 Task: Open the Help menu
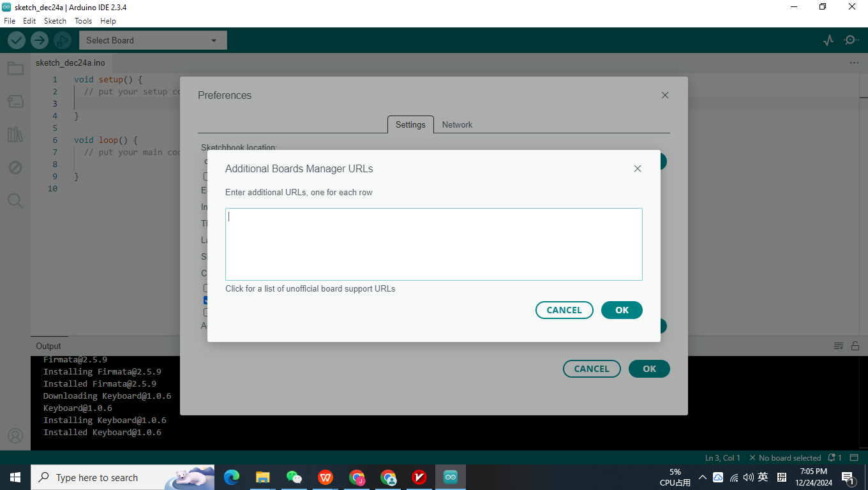pyautogui.click(x=108, y=21)
